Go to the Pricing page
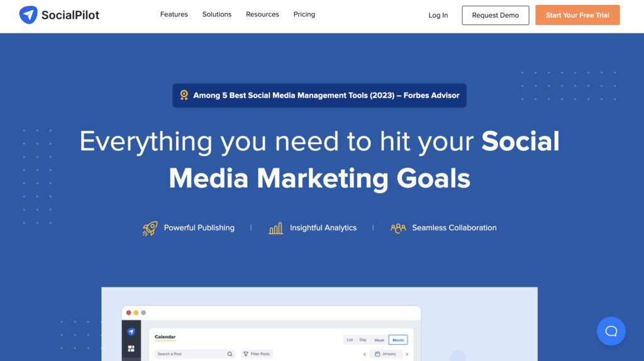This screenshot has height=361, width=644. click(304, 14)
